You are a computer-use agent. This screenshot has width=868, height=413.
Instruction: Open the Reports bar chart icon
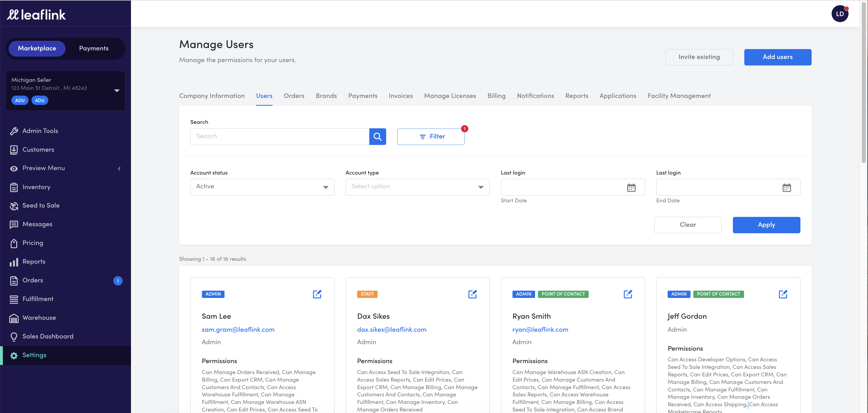(x=14, y=262)
